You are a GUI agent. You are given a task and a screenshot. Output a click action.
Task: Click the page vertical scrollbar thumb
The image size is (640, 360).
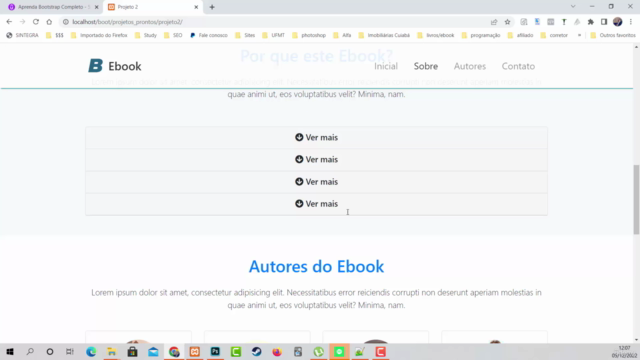click(x=636, y=199)
